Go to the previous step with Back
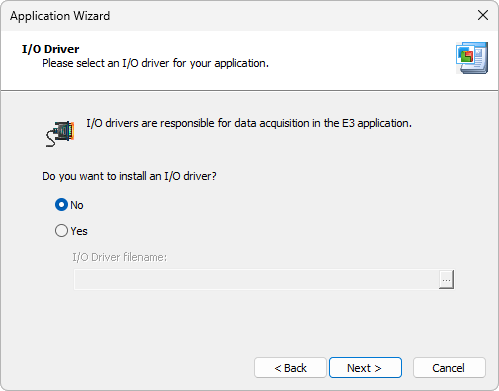499x391 pixels. click(x=290, y=368)
